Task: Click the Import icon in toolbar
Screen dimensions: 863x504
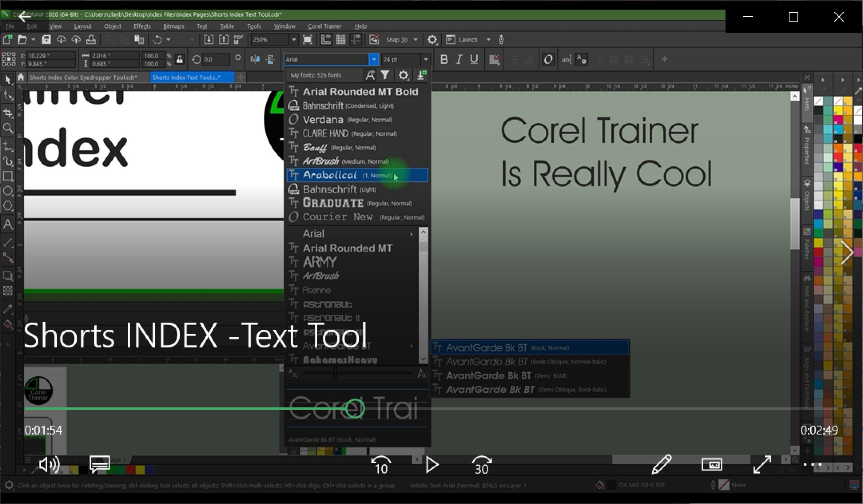Action: pos(209,40)
